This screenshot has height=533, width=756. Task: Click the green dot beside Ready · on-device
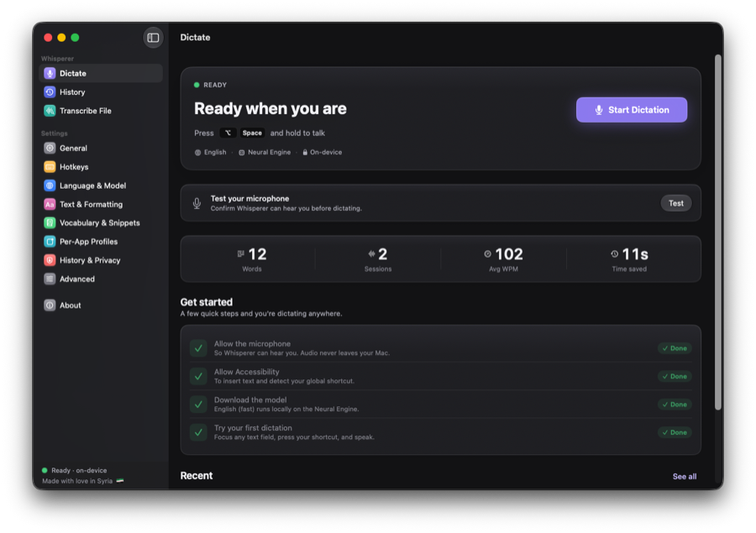click(45, 470)
